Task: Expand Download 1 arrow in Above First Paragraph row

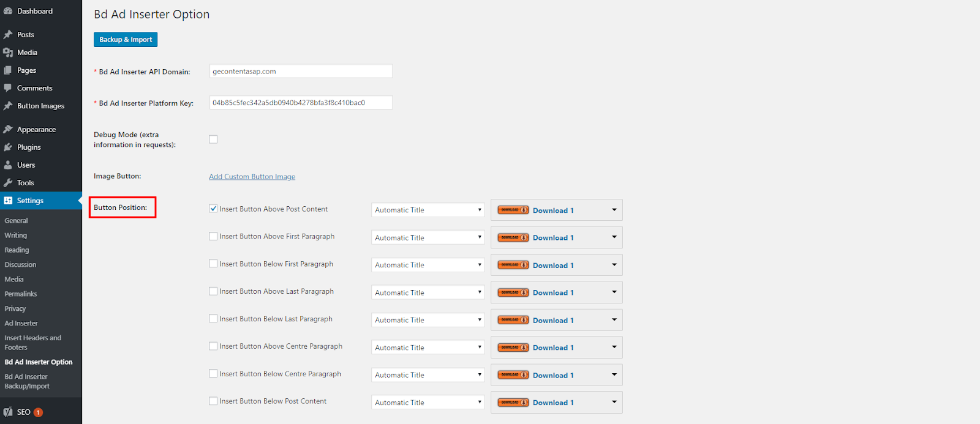Action: click(x=614, y=237)
